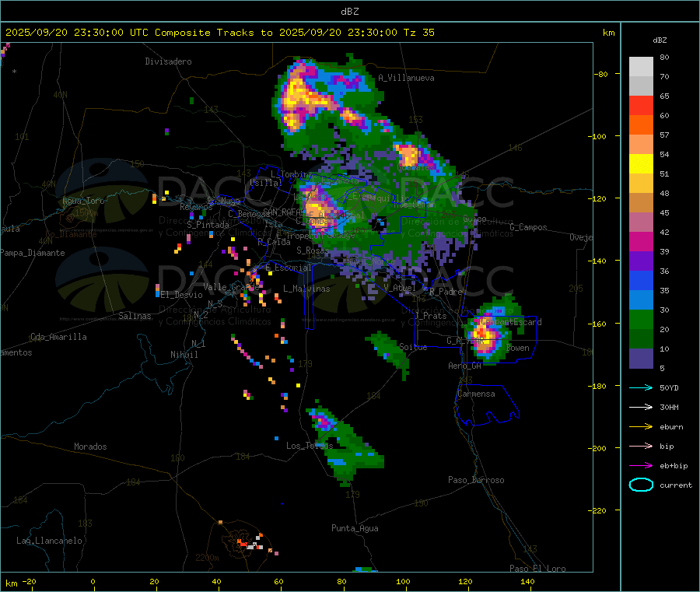Image resolution: width=700 pixels, height=592 pixels.
Task: Click the 30HM legend label
Action: click(x=669, y=407)
